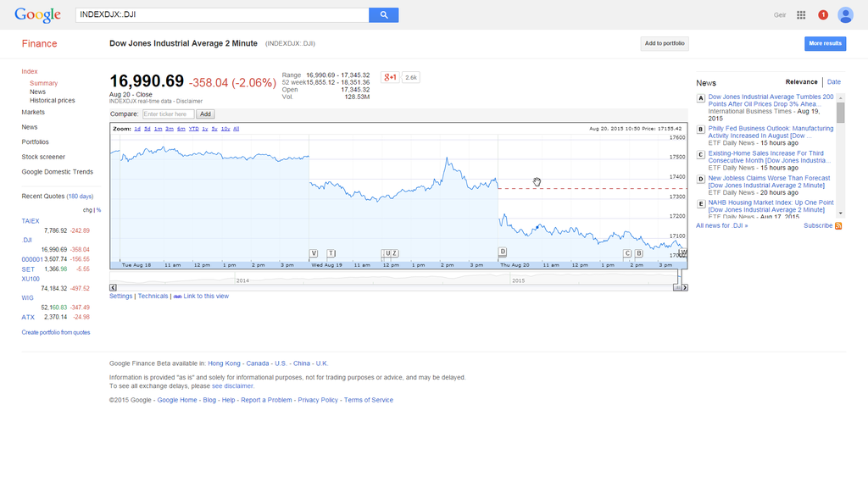Screen dimensions: 868x488
Task: Set chart zoom to 1m
Action: point(158,129)
